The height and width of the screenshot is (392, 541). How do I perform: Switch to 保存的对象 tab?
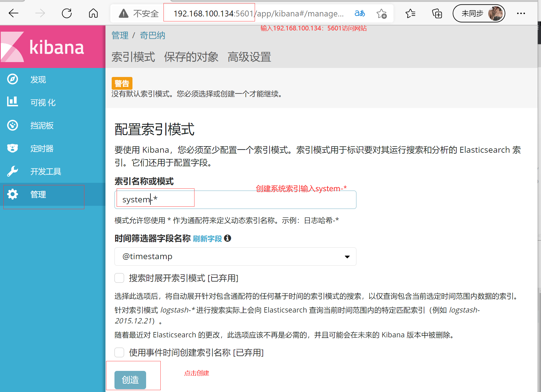pos(191,57)
